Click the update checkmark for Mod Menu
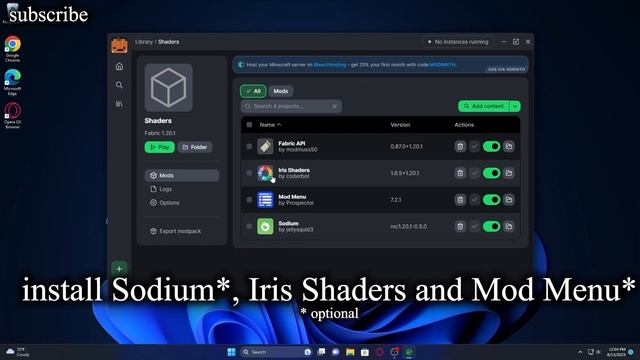This screenshot has height=360, width=640. 474,200
